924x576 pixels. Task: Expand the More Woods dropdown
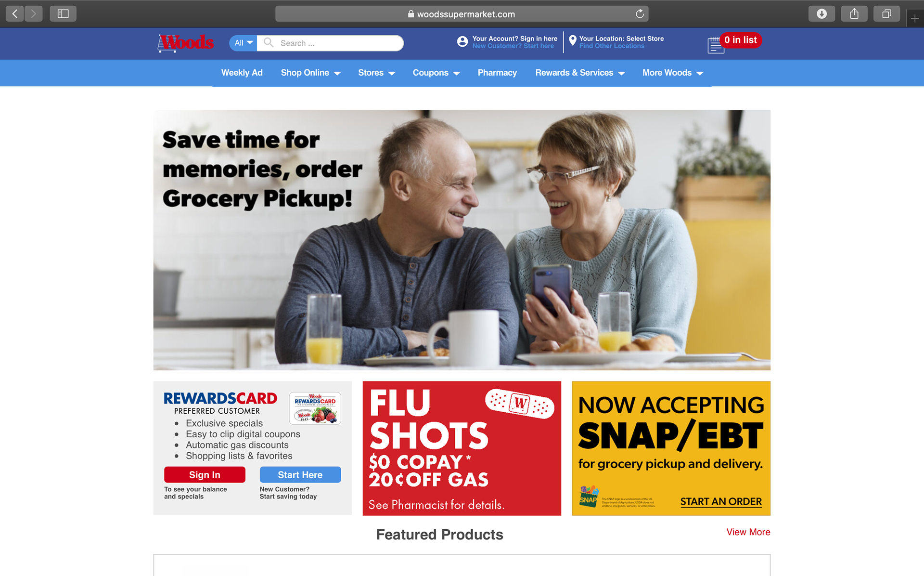[x=673, y=73]
